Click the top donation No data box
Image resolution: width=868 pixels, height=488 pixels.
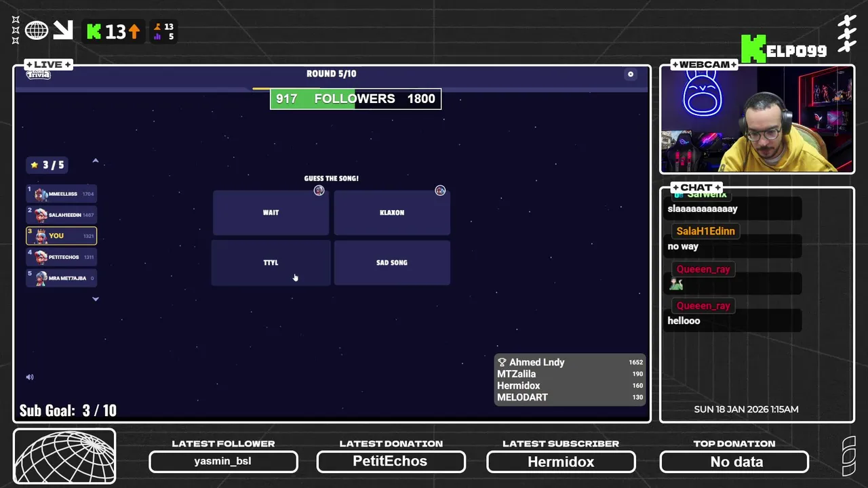click(734, 462)
